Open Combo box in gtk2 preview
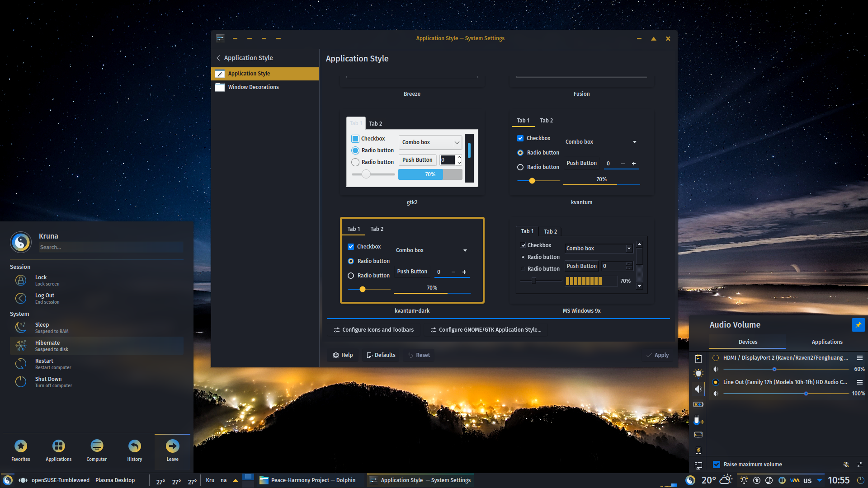The width and height of the screenshot is (868, 488). pos(430,142)
